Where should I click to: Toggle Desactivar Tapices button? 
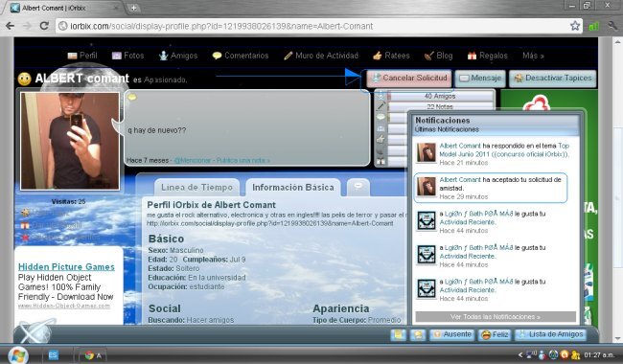click(x=553, y=79)
